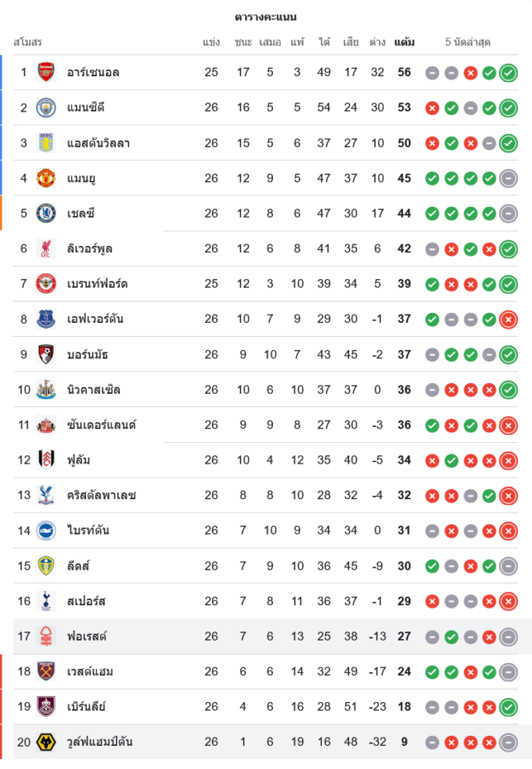
Task: Select the ฟอเรสต์ row at position 17
Action: pos(86,636)
